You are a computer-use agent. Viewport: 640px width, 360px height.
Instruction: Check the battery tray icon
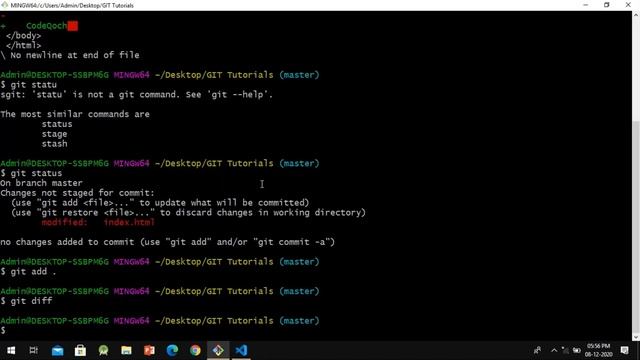[576, 350]
